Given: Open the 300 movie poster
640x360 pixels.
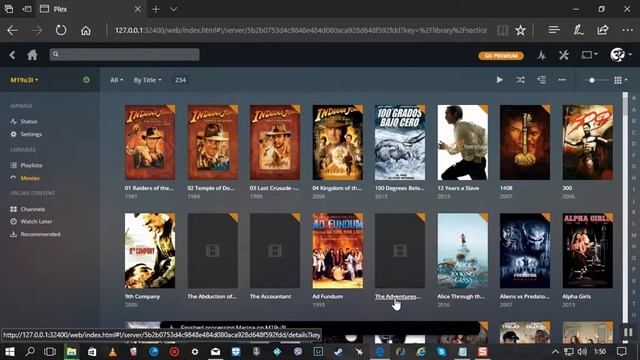Looking at the screenshot, I should click(x=587, y=142).
